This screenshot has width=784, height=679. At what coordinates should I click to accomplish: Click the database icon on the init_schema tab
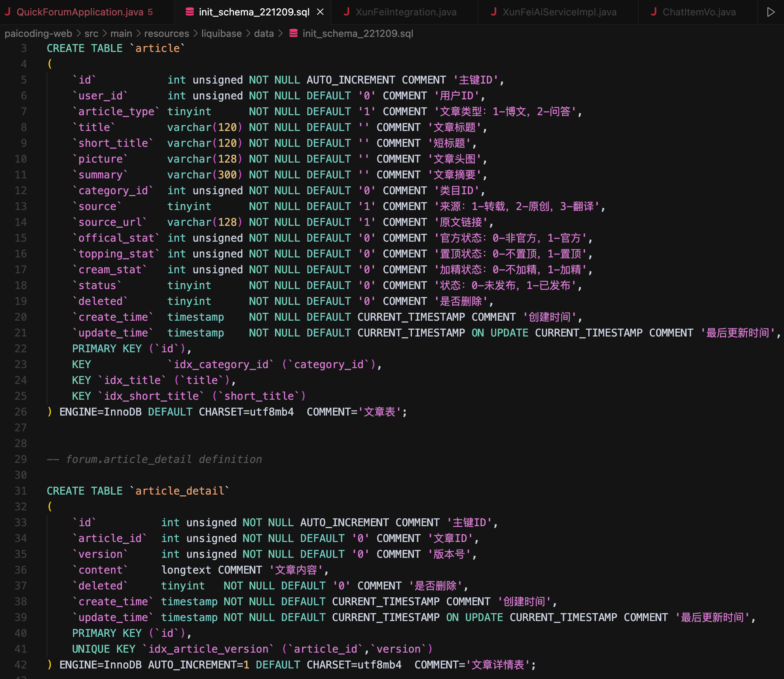click(x=190, y=12)
